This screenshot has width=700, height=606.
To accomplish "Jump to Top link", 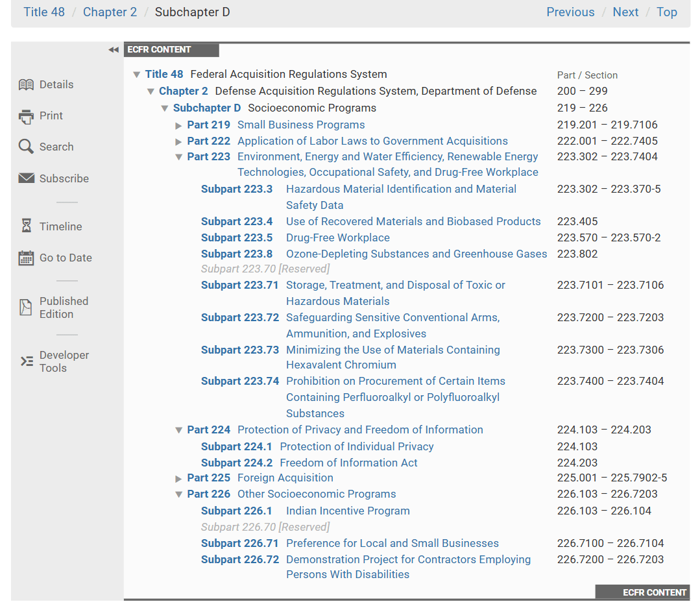I will (x=666, y=12).
